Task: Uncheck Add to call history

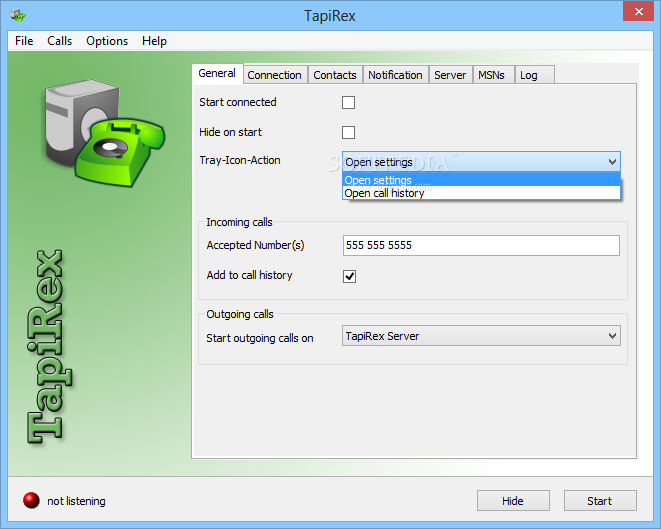Action: coord(349,277)
